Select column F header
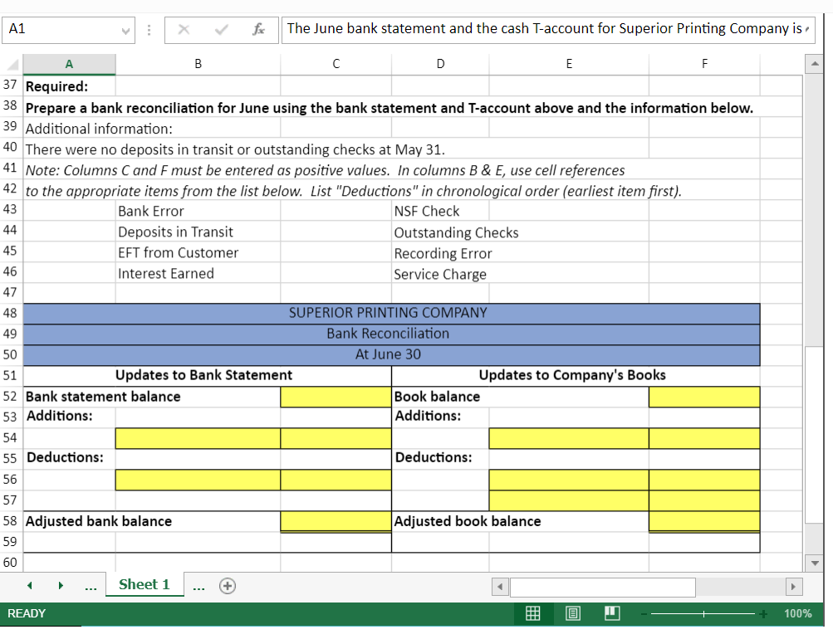Image resolution: width=833 pixels, height=644 pixels. [x=704, y=64]
